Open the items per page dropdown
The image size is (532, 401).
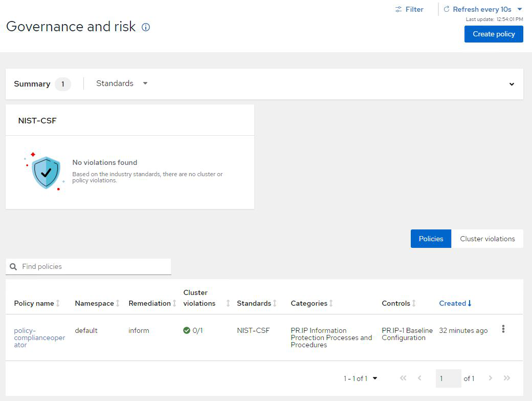click(x=360, y=378)
